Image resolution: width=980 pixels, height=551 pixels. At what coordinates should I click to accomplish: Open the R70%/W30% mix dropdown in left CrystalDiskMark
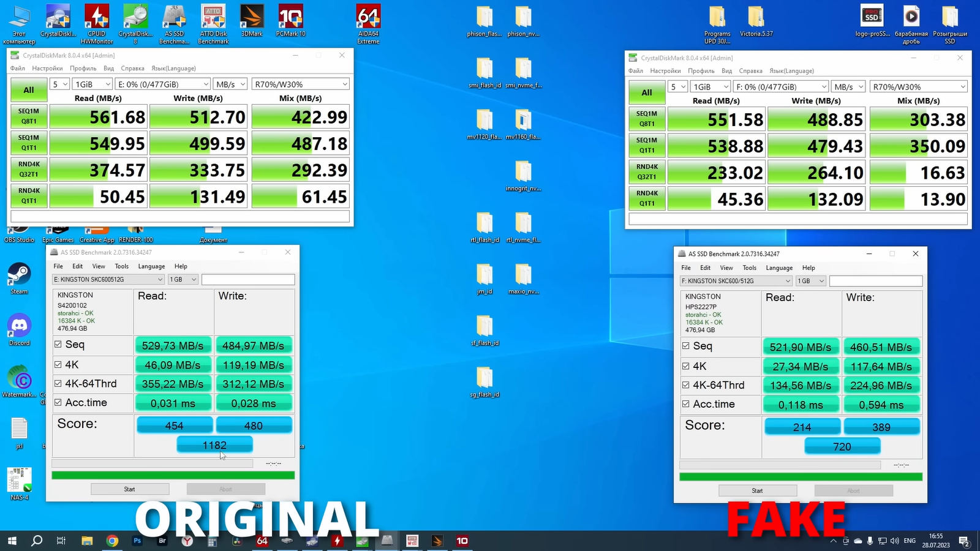[x=300, y=84]
